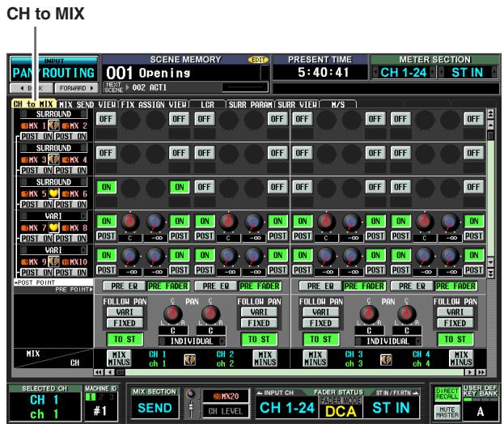
Task: Toggle POST button for CH 1 under MX 7
Action: tap(106, 236)
